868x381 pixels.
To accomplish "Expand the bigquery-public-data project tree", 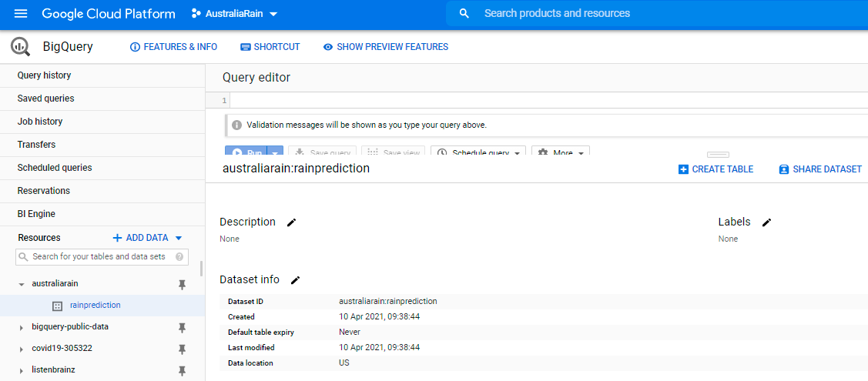I will pos(22,327).
